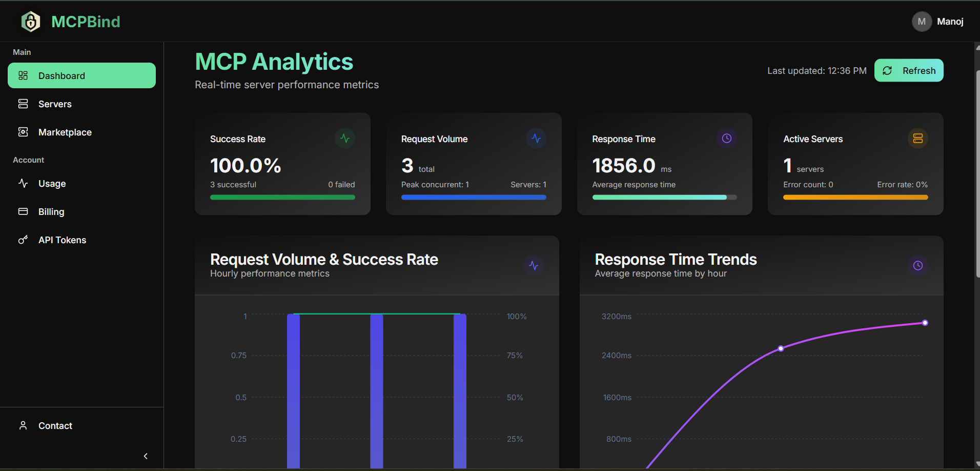Click the 3200ms axis label
Screen dimensions: 980x471
click(x=617, y=317)
